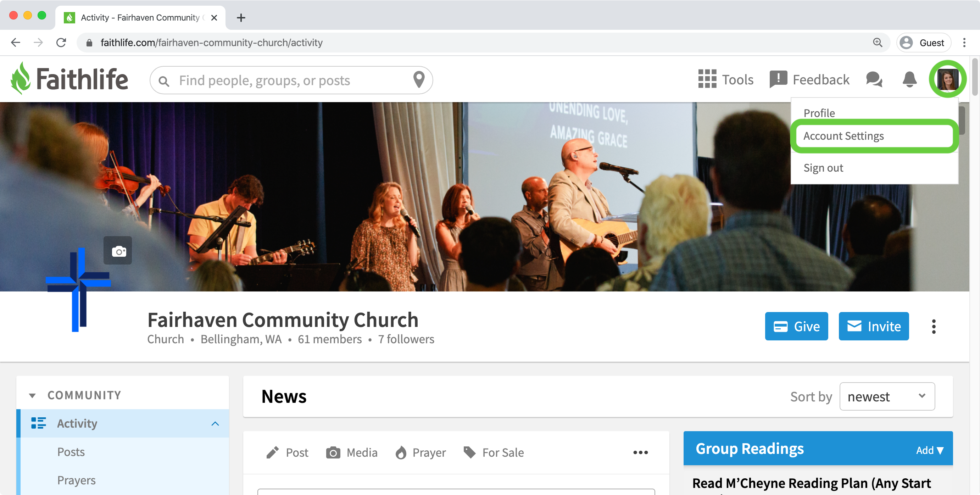980x495 pixels.
Task: Open the notifications bell
Action: (x=909, y=79)
